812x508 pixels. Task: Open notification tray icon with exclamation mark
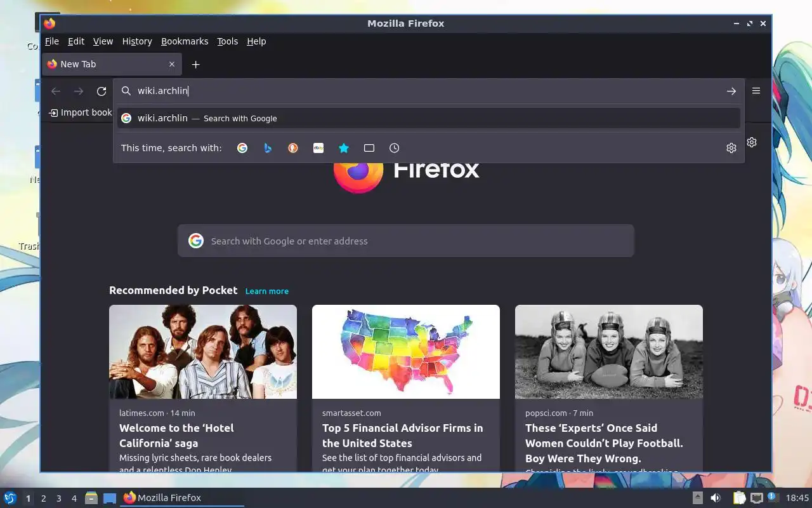point(773,498)
